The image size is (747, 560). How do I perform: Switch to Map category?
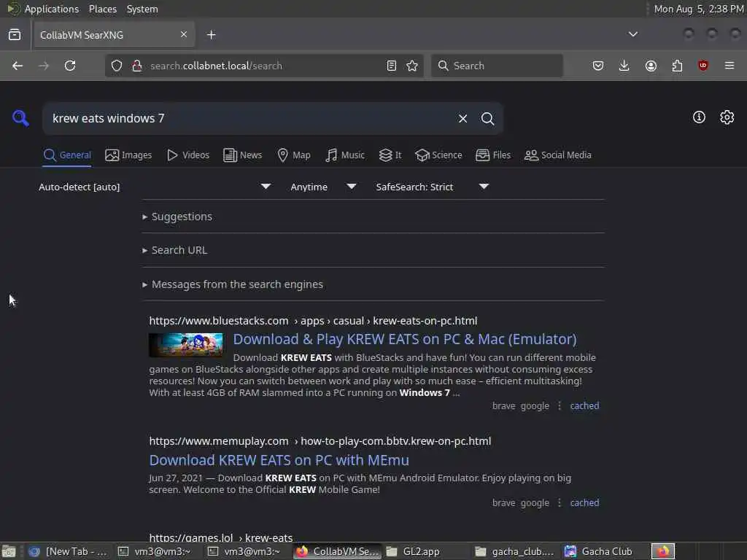[294, 155]
